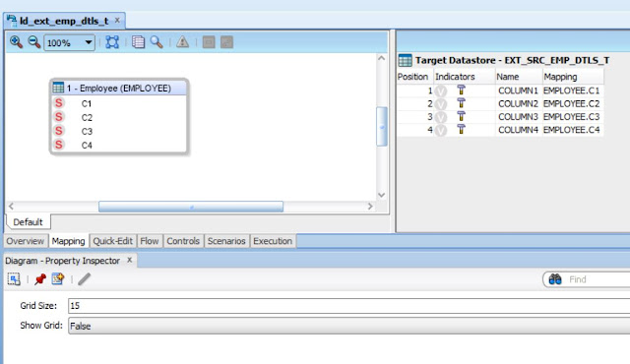Click the second greyed-out toolbar icon
Viewport: 630px width, 364px height.
click(x=226, y=42)
